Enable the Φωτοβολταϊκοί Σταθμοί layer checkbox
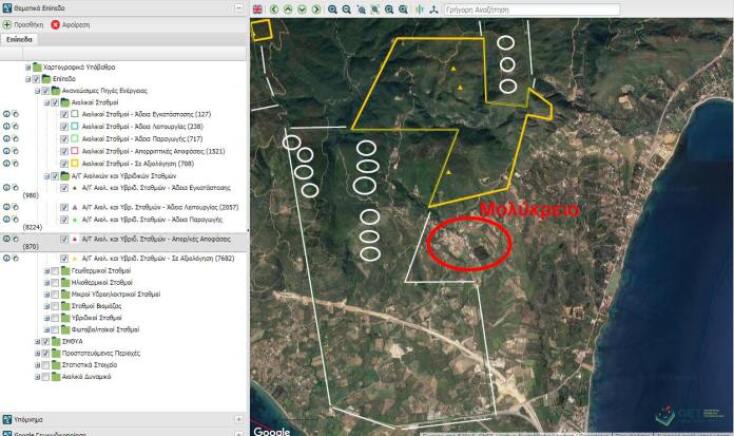 pos(54,329)
